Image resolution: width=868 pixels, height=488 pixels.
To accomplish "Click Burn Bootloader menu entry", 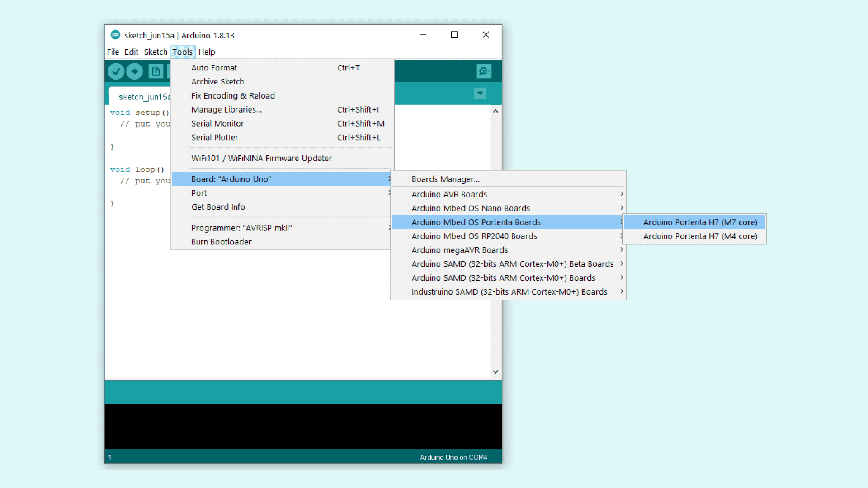I will click(221, 242).
